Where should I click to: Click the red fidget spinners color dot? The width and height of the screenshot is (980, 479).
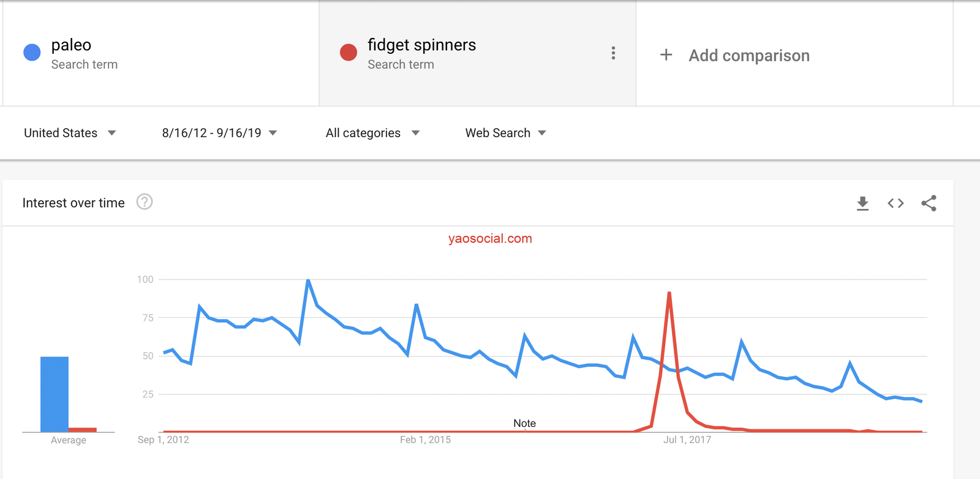tap(349, 53)
